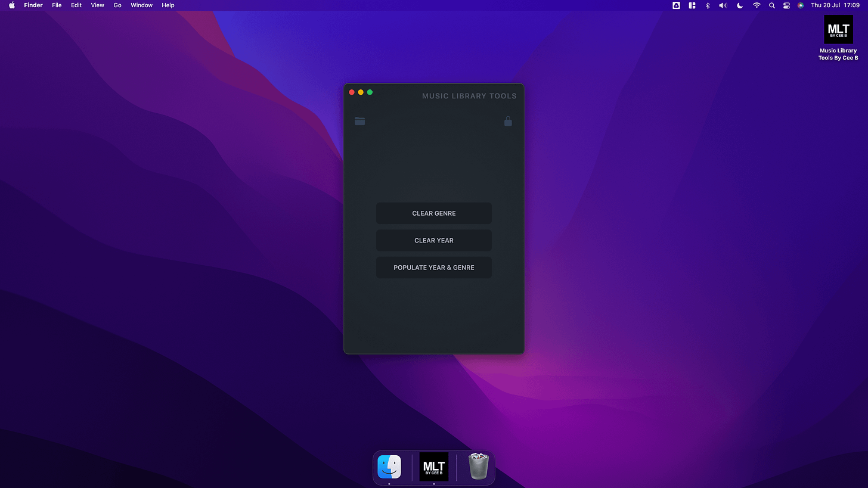Click the lock icon in Music Library Tools
Image resolution: width=868 pixels, height=488 pixels.
[508, 121]
